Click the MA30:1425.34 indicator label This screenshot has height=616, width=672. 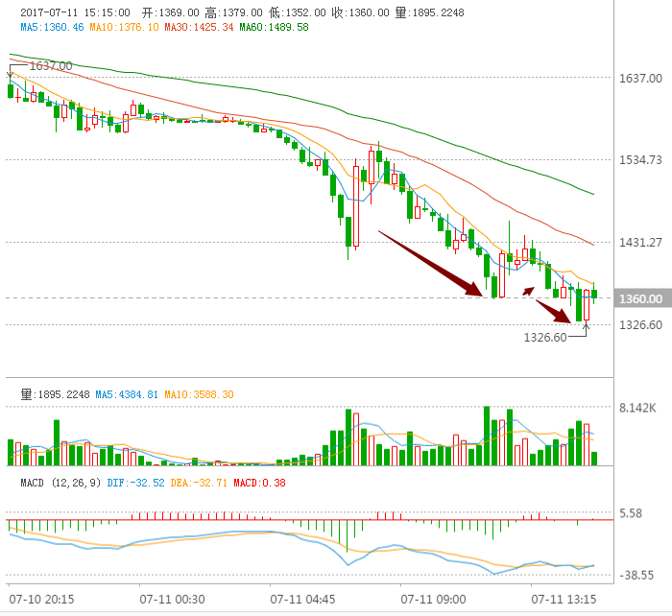pos(199,28)
